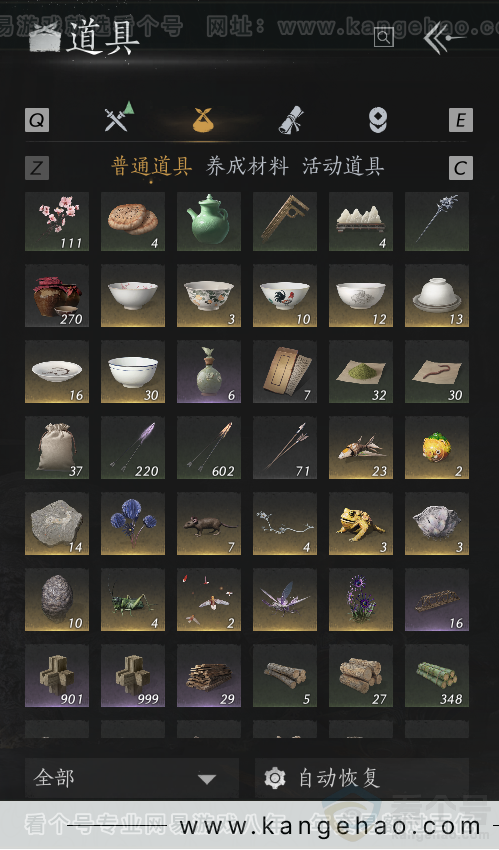Viewport: 499px width, 850px height.
Task: Select the golden toad item
Action: [x=361, y=524]
